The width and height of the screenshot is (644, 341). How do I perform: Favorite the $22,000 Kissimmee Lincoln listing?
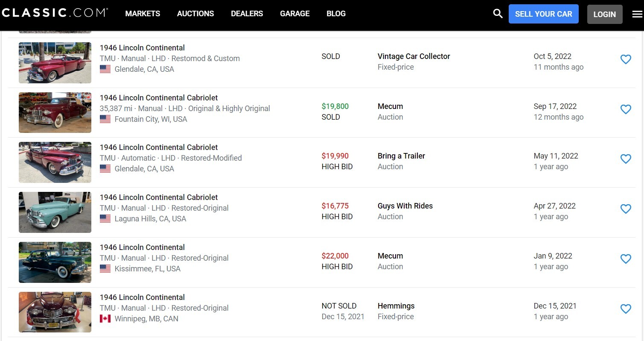pos(626,259)
